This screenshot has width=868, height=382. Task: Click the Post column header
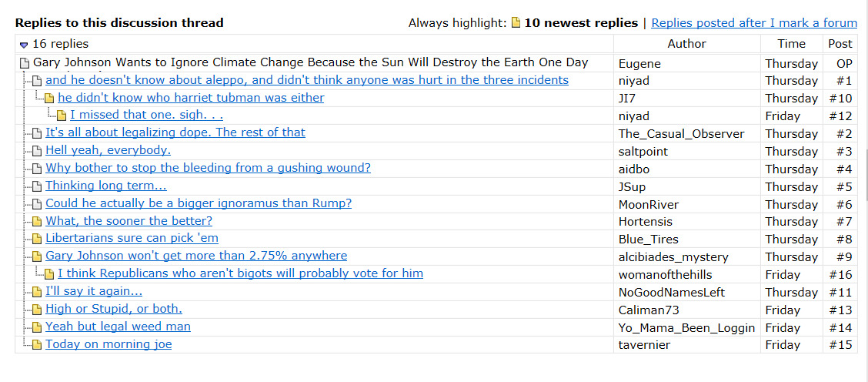pos(840,44)
